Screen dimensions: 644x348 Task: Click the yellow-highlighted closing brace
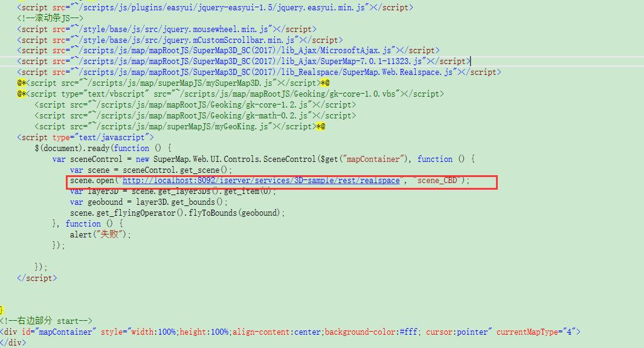(2, 310)
